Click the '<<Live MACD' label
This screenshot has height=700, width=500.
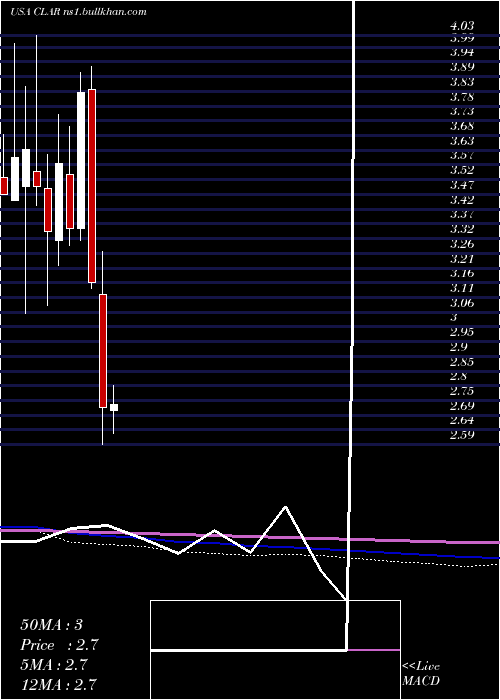coord(421,674)
